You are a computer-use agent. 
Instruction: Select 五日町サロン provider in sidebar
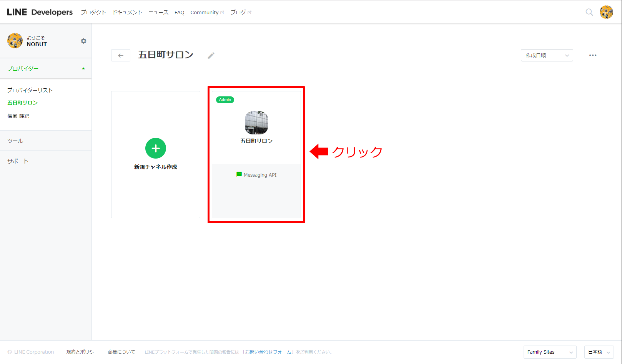(22, 103)
